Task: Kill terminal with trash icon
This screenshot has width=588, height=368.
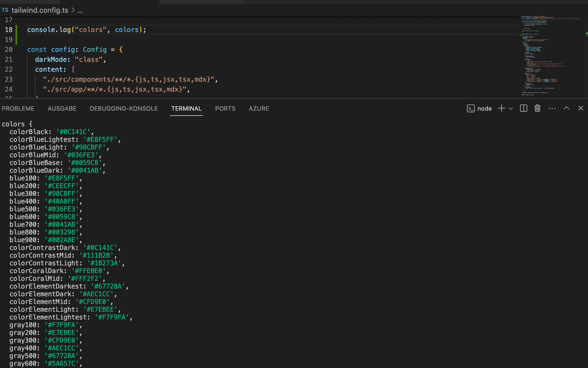Action: tap(537, 108)
